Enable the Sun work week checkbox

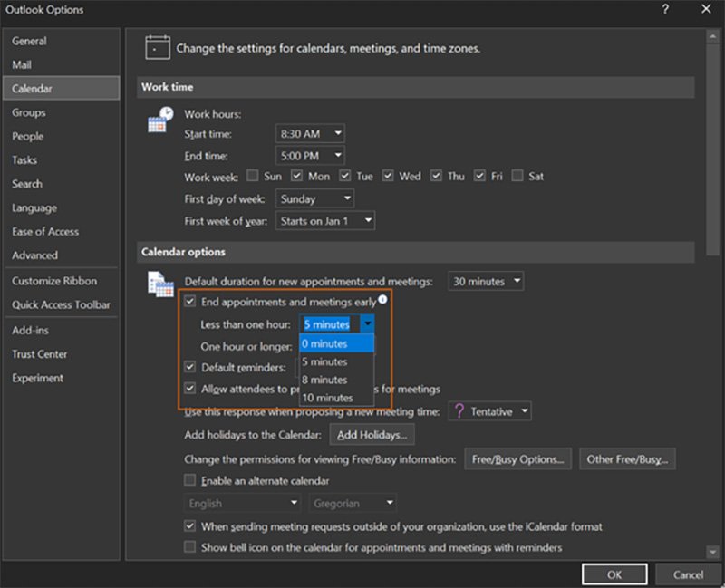click(253, 176)
